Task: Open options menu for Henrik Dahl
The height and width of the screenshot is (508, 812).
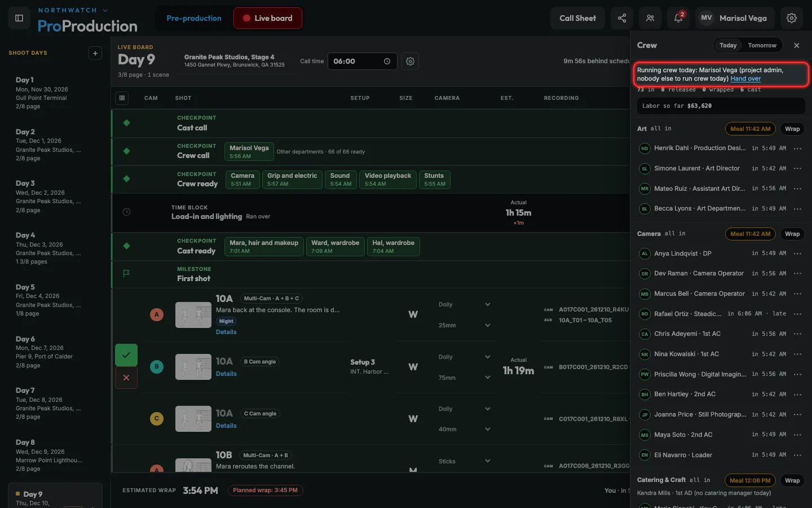Action: pos(797,148)
